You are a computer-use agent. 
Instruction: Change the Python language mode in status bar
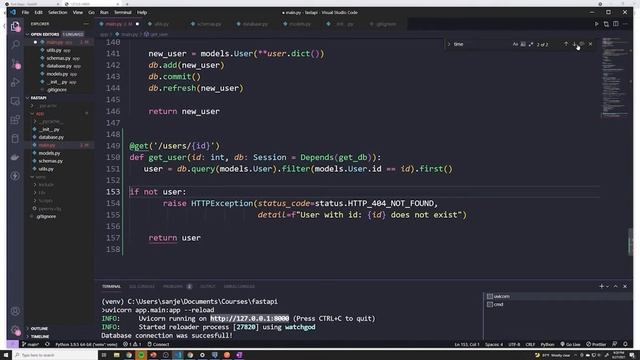[547, 344]
